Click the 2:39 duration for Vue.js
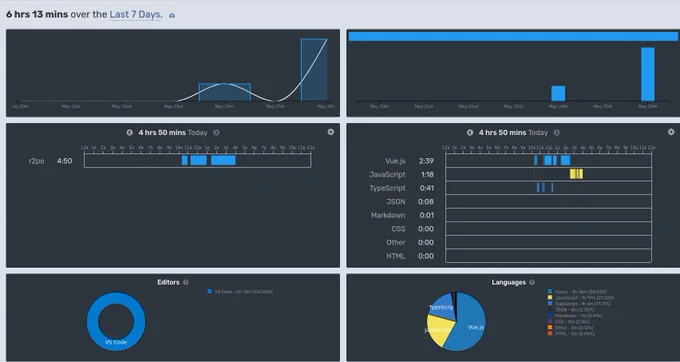The height and width of the screenshot is (362, 680). tap(426, 161)
